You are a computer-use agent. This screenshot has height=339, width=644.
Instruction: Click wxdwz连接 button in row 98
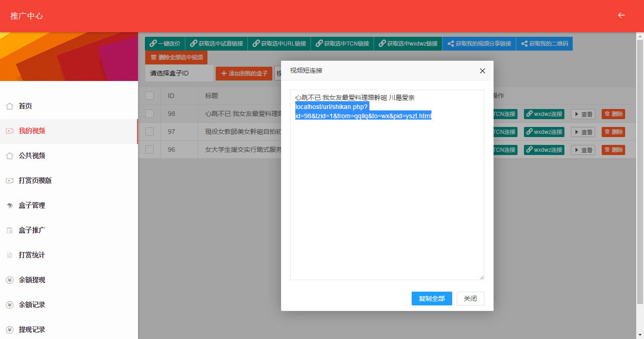(544, 114)
